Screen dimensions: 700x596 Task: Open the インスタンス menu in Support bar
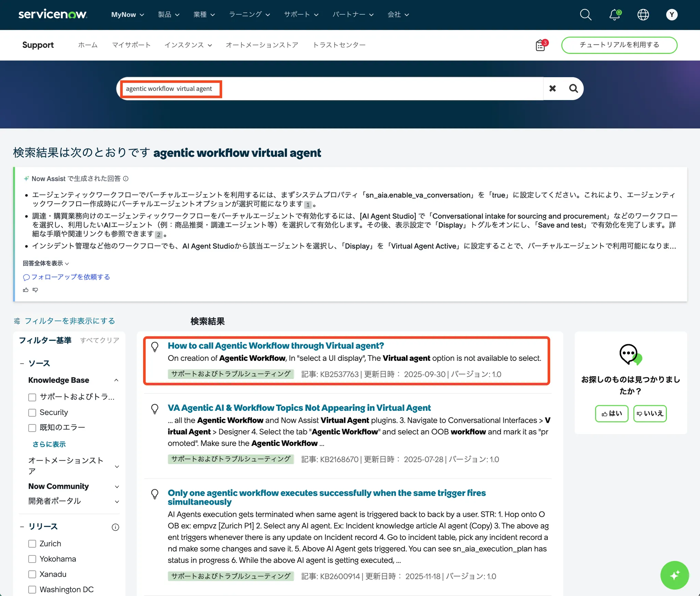tap(188, 45)
